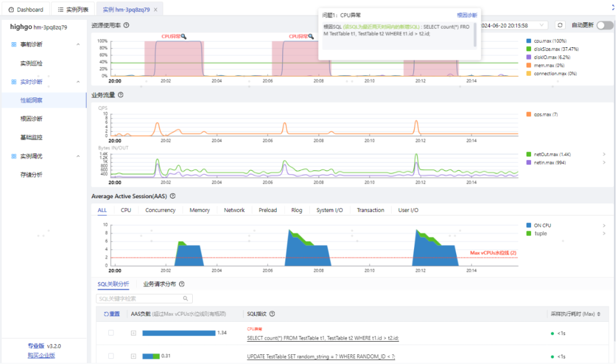Collapse the 事前诊断 sidebar section
This screenshot has width=616, height=364.
pyautogui.click(x=78, y=44)
